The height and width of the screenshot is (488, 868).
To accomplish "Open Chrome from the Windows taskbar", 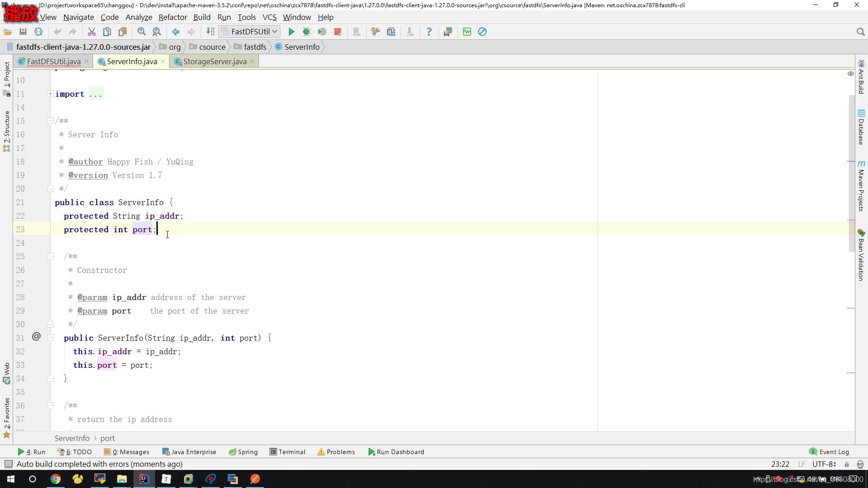I will 55,479.
